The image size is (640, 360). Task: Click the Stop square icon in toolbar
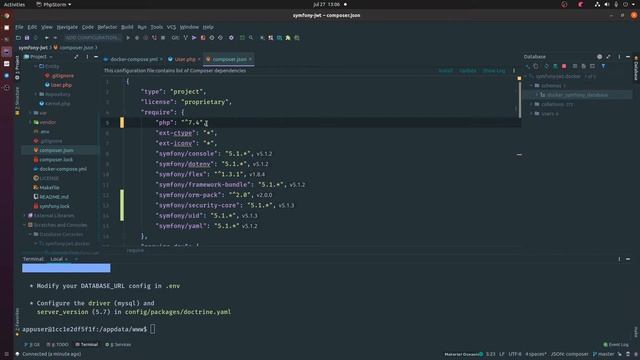[x=163, y=38]
